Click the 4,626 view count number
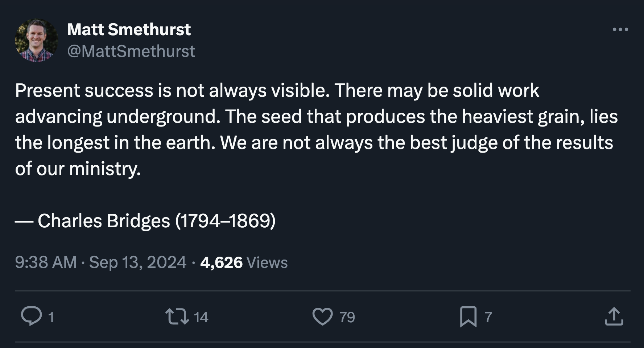The width and height of the screenshot is (644, 348). tap(221, 262)
